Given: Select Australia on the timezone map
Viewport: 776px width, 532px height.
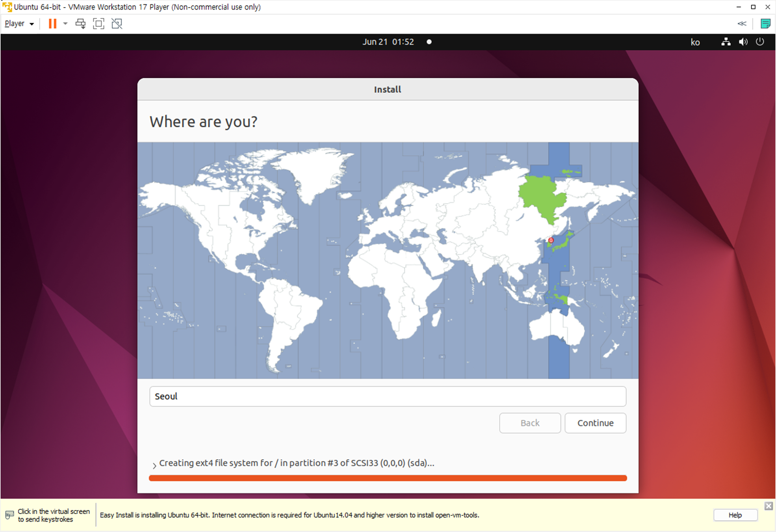Looking at the screenshot, I should pos(556,326).
